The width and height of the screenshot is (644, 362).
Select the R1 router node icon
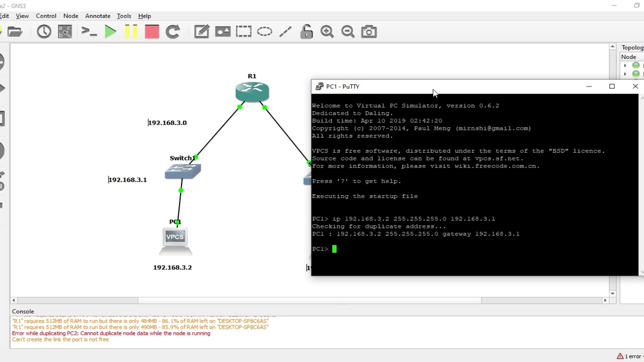point(252,92)
